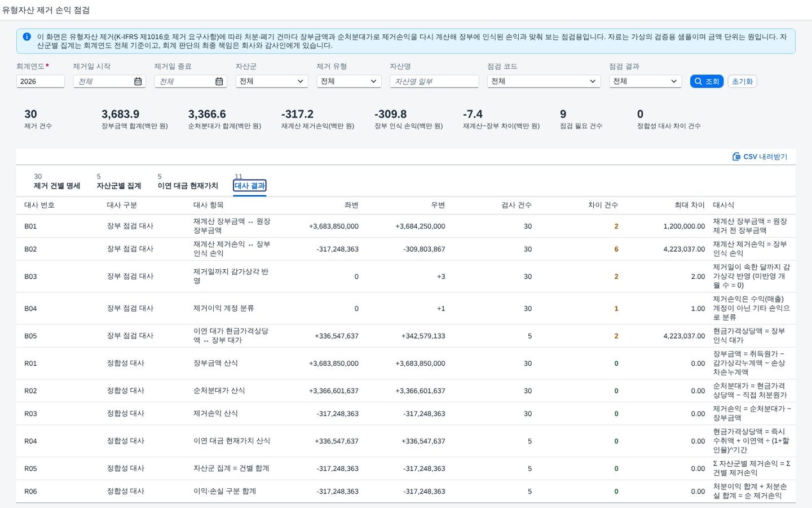
Task: Click the 3,366.6 순처분대가 합계 summary figure
Action: pyautogui.click(x=207, y=114)
